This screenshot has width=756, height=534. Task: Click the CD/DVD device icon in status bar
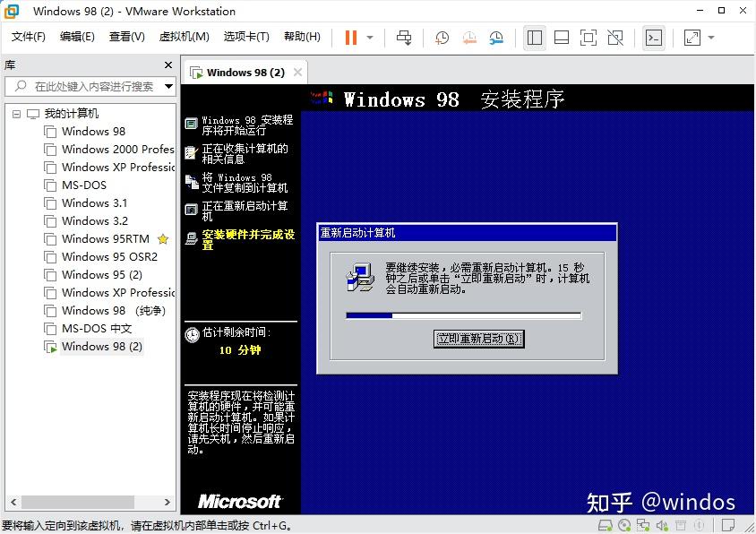pos(623,525)
